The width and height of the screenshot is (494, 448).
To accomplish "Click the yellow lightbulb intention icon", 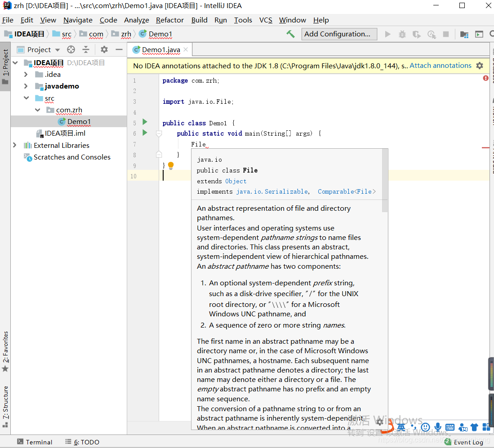I will point(171,166).
